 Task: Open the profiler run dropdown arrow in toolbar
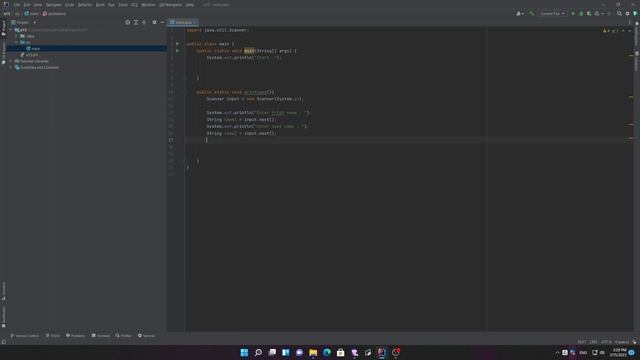[x=603, y=13]
